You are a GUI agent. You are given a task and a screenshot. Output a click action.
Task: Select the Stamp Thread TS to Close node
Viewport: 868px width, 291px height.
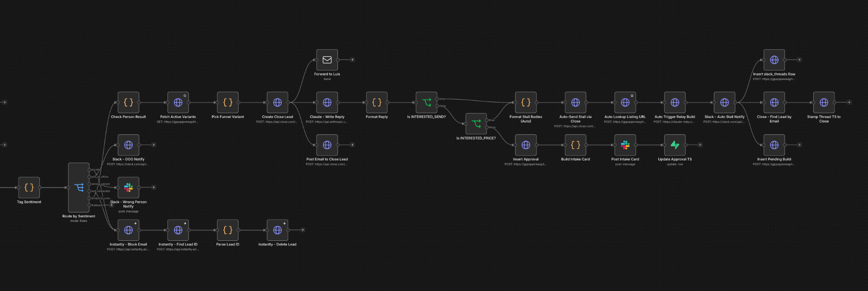pos(824,103)
